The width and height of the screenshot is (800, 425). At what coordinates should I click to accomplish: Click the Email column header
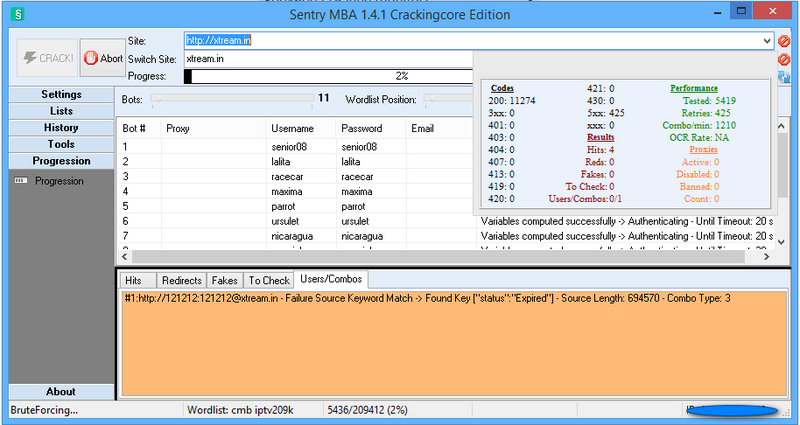(440, 129)
